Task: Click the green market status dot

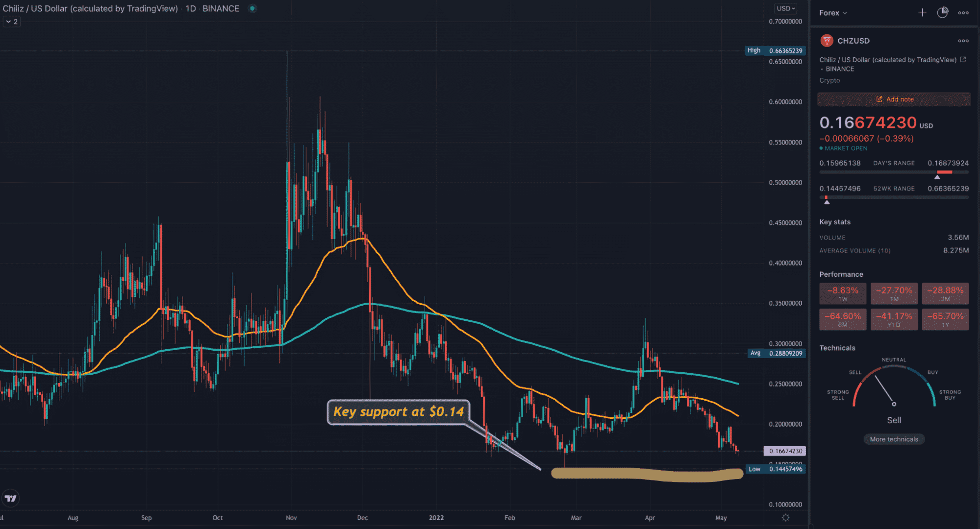Action: coord(252,8)
